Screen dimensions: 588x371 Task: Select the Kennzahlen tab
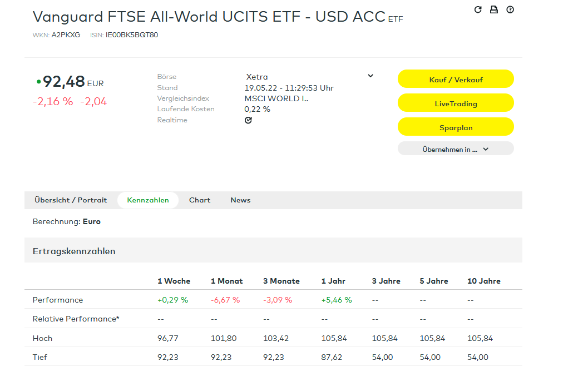pyautogui.click(x=148, y=200)
